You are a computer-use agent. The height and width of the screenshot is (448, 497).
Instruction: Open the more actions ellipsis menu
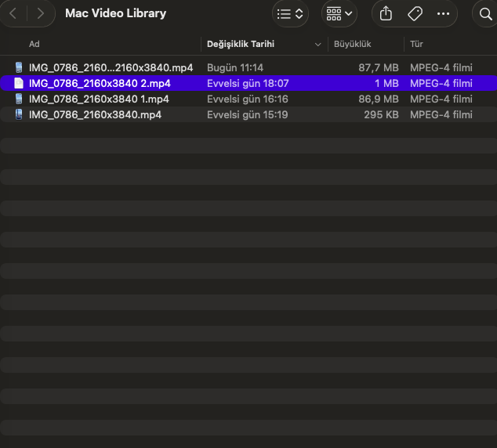click(444, 13)
